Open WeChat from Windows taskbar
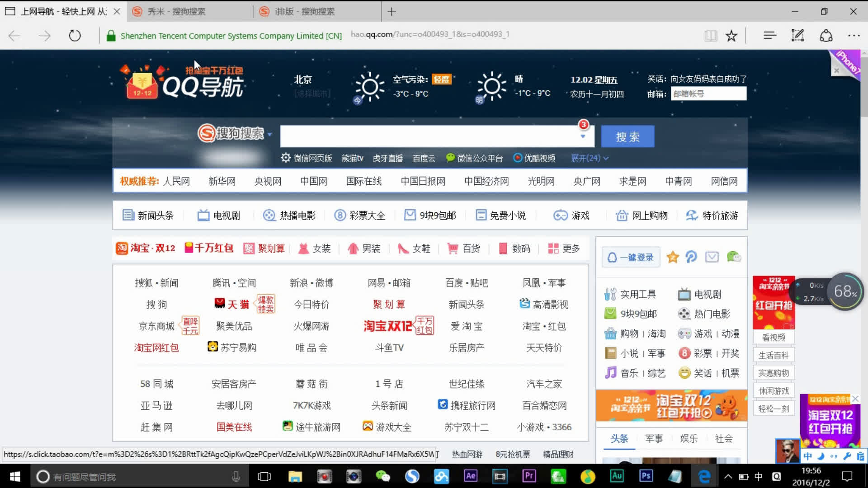 [x=383, y=476]
